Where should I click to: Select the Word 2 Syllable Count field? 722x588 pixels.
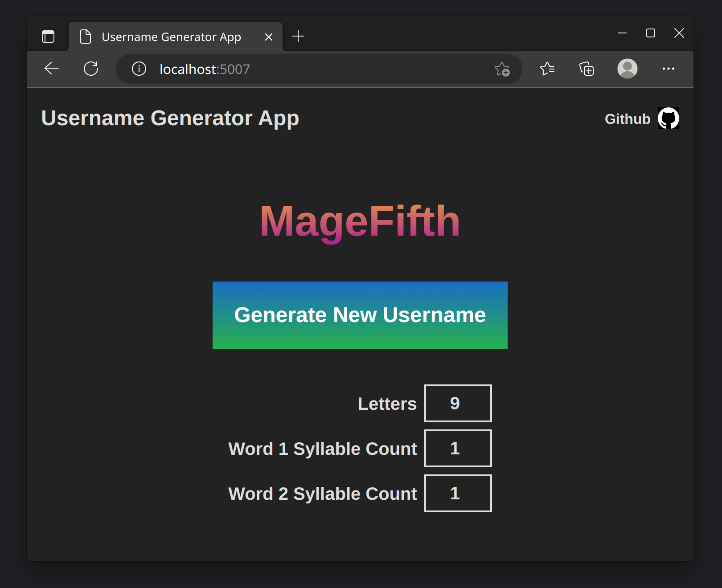click(x=458, y=493)
